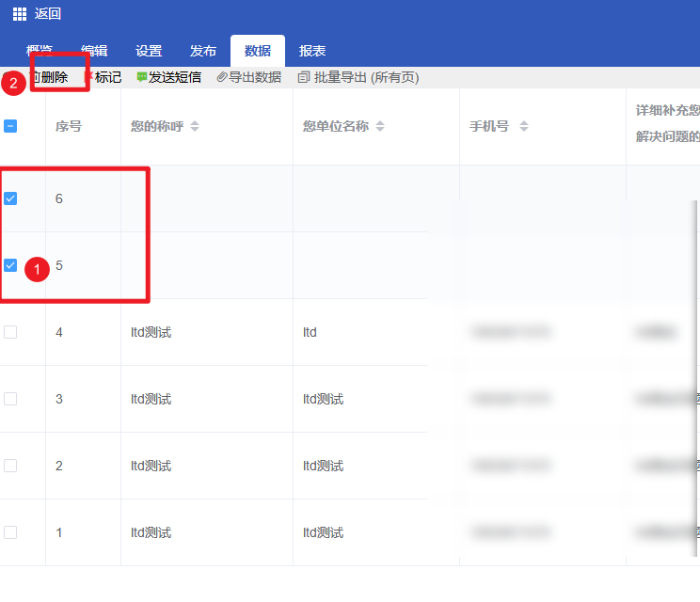The image size is (700, 602).
Task: Sort by 您单位名称 column arrows
Action: (380, 126)
